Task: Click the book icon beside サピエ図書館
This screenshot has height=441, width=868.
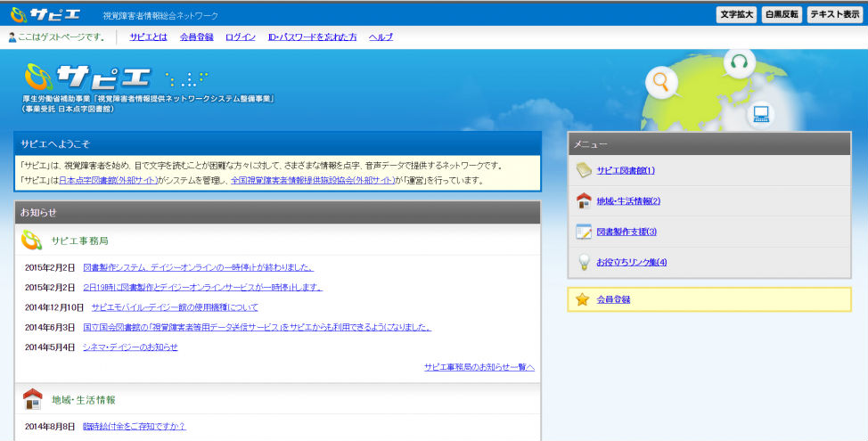Action: tap(584, 170)
